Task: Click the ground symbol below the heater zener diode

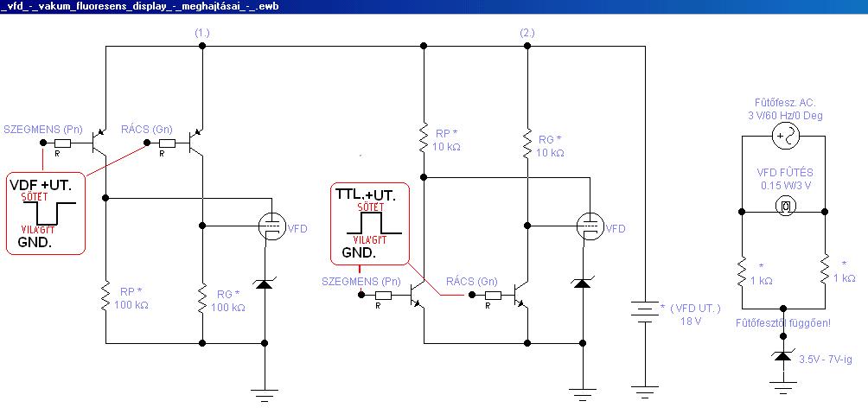Action: 782,389
